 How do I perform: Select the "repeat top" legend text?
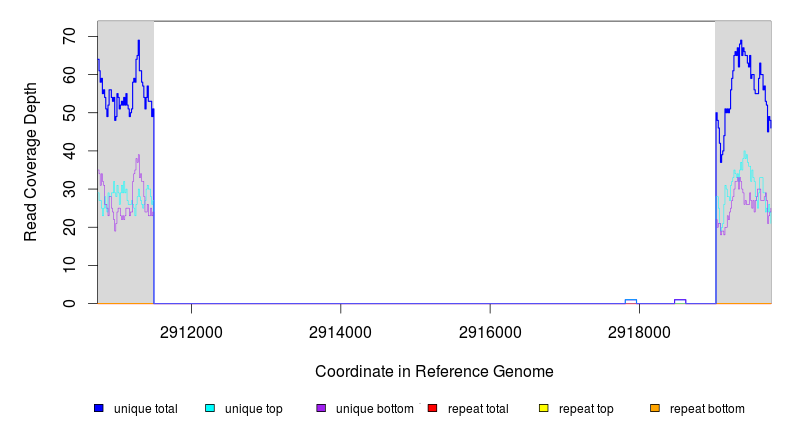click(586, 409)
